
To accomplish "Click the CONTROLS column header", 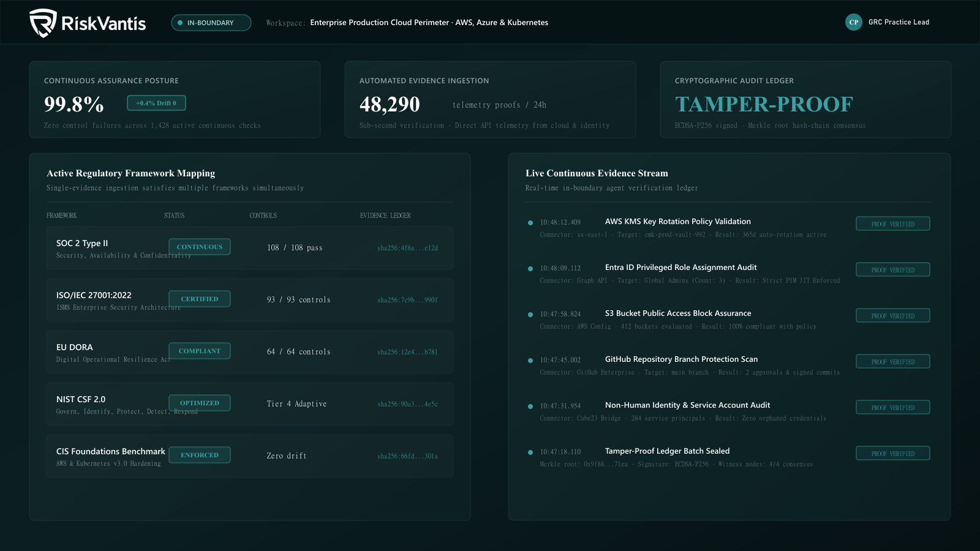I will point(263,216).
